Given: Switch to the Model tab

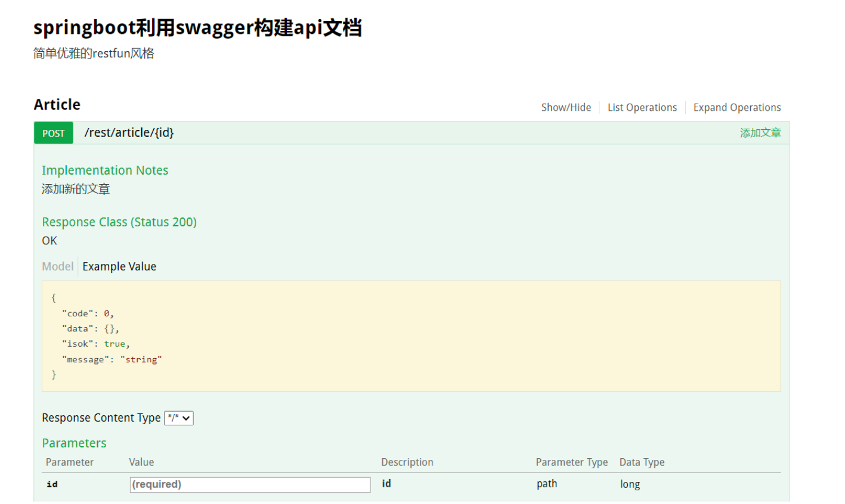Looking at the screenshot, I should (57, 266).
